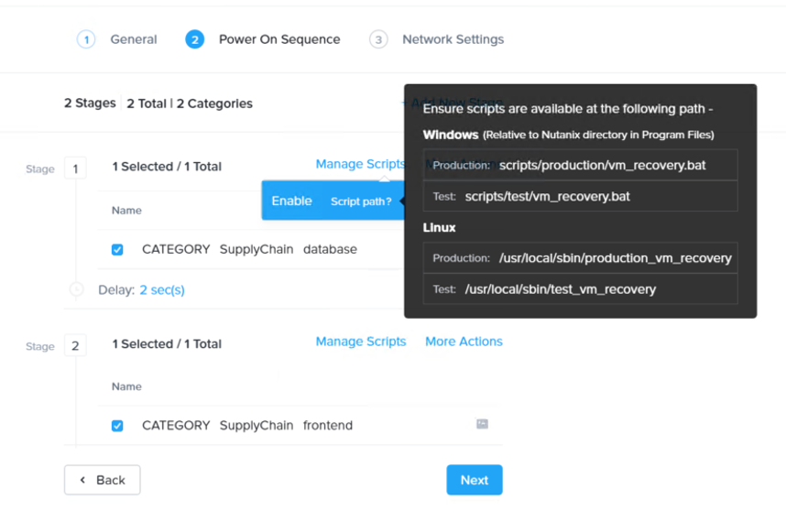The image size is (786, 532).
Task: Open the General tab label
Action: (x=134, y=39)
